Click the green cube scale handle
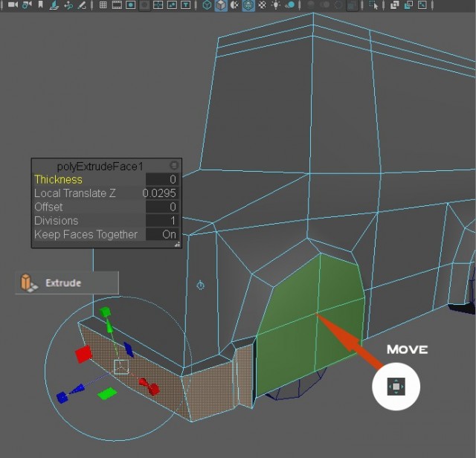 [106, 312]
